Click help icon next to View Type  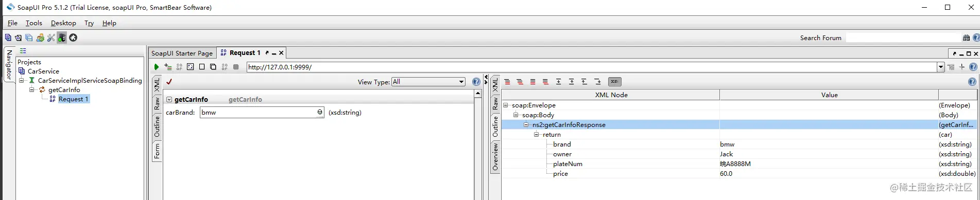(476, 82)
